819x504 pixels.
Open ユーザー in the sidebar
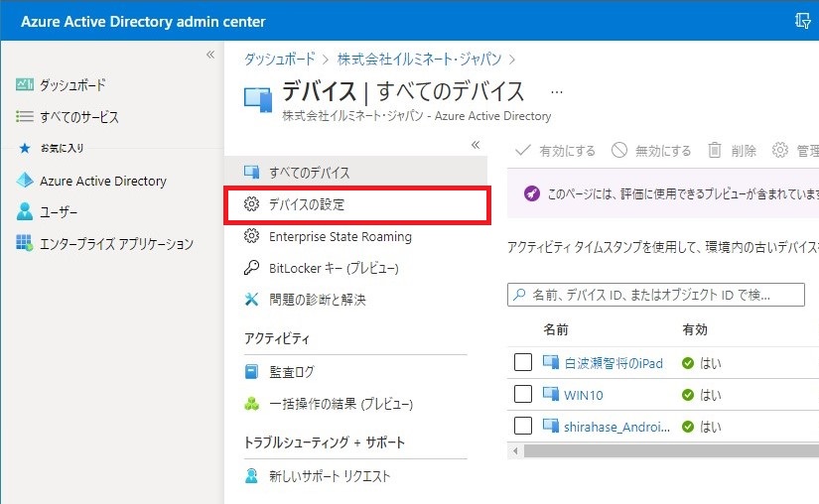(59, 212)
